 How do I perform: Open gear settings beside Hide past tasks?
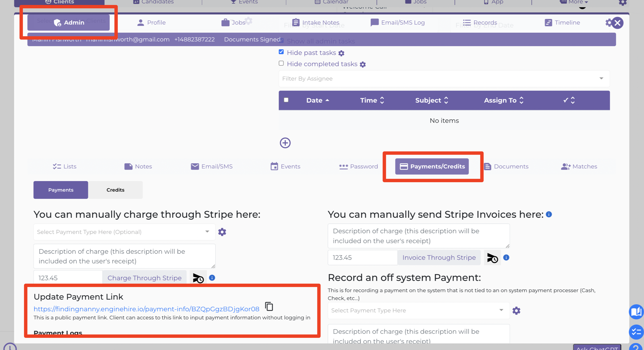coord(341,53)
